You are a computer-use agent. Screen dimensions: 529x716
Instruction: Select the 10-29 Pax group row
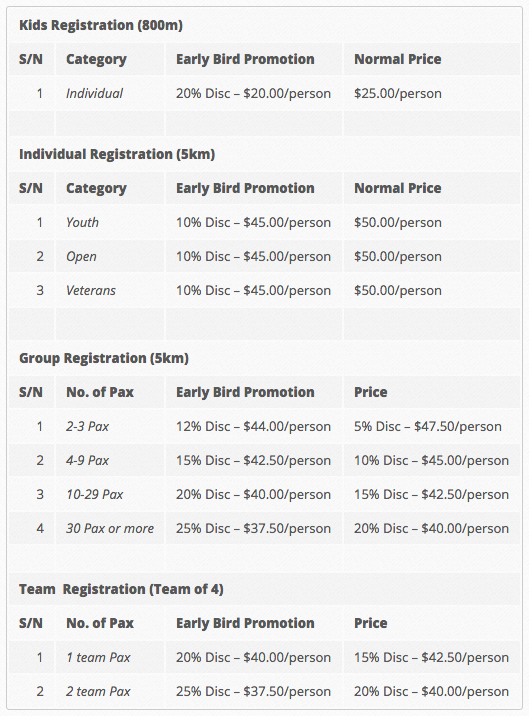tap(264, 495)
